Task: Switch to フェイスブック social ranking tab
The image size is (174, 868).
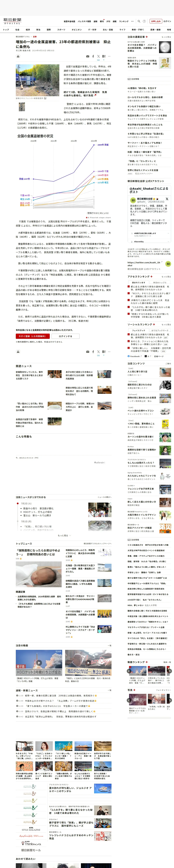Action: (x=138, y=331)
